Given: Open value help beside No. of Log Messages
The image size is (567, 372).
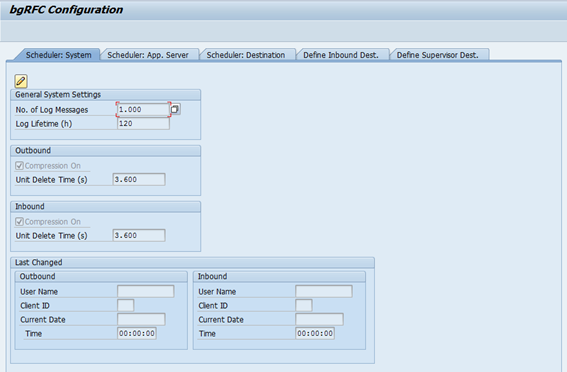Looking at the screenshot, I should click(x=175, y=109).
